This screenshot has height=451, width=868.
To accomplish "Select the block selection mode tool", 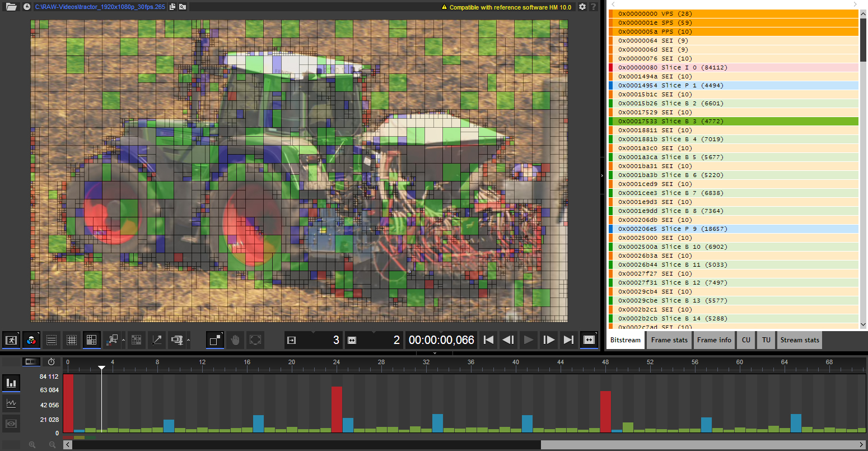I will (x=215, y=340).
